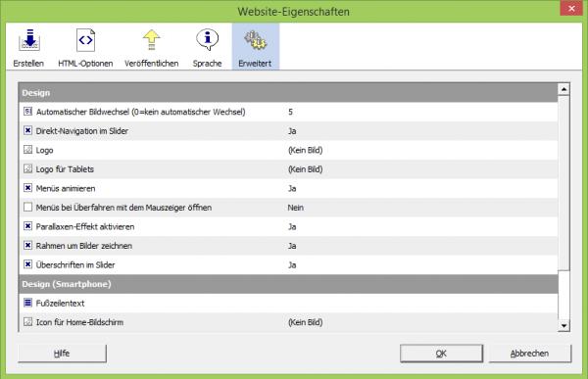588x379 pixels.
Task: Toggle Rahmen um Bilder zeichnen checkbox
Action: 27,245
